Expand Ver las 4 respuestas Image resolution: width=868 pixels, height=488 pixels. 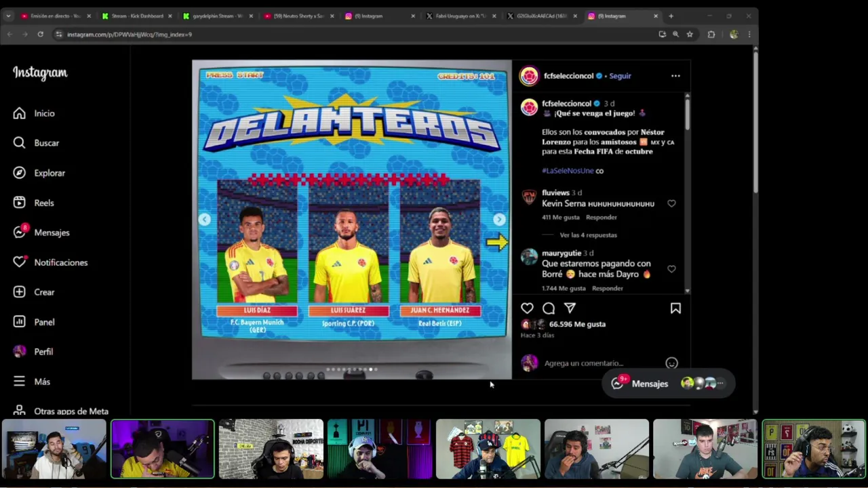tap(588, 235)
